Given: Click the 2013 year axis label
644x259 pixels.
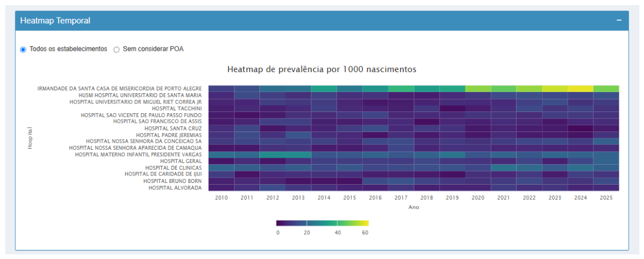Looking at the screenshot, I should click(298, 198).
